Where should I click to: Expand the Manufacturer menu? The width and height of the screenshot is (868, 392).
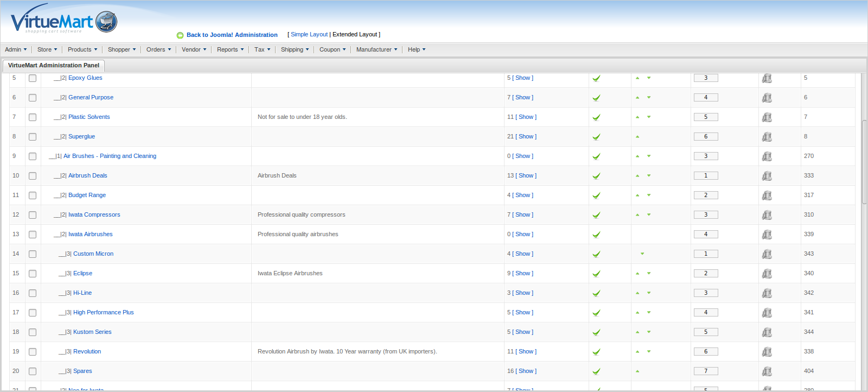click(x=376, y=49)
